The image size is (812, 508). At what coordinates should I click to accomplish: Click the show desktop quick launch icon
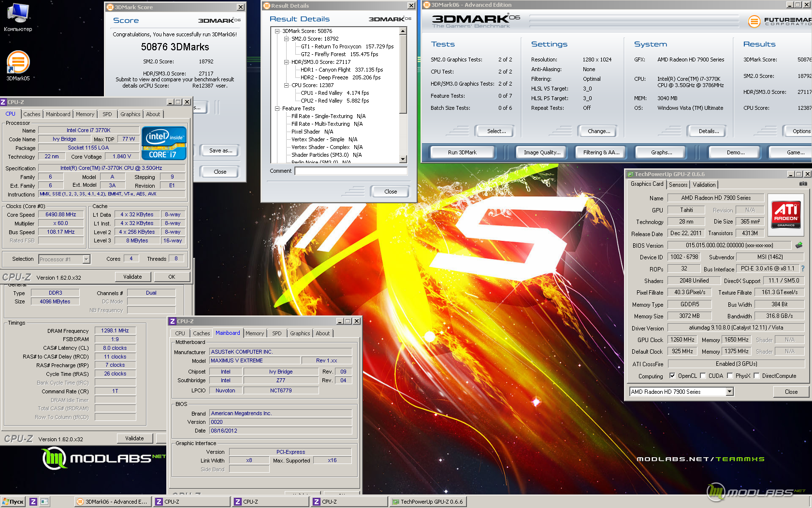coord(44,502)
